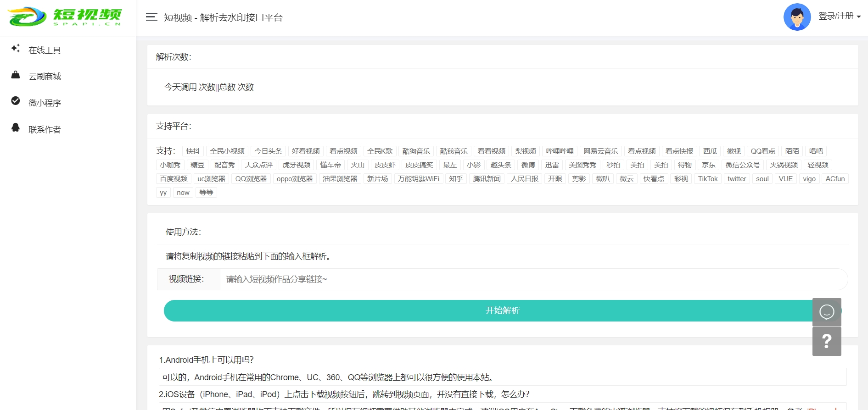Click the TikTok platform tag
The width and height of the screenshot is (868, 410).
(x=708, y=179)
